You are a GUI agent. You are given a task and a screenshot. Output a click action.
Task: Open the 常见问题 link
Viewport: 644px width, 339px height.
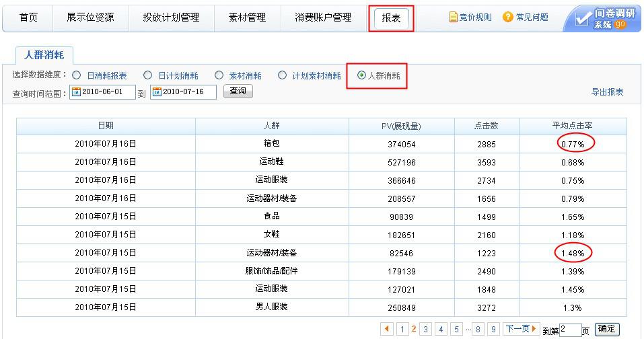pyautogui.click(x=532, y=17)
